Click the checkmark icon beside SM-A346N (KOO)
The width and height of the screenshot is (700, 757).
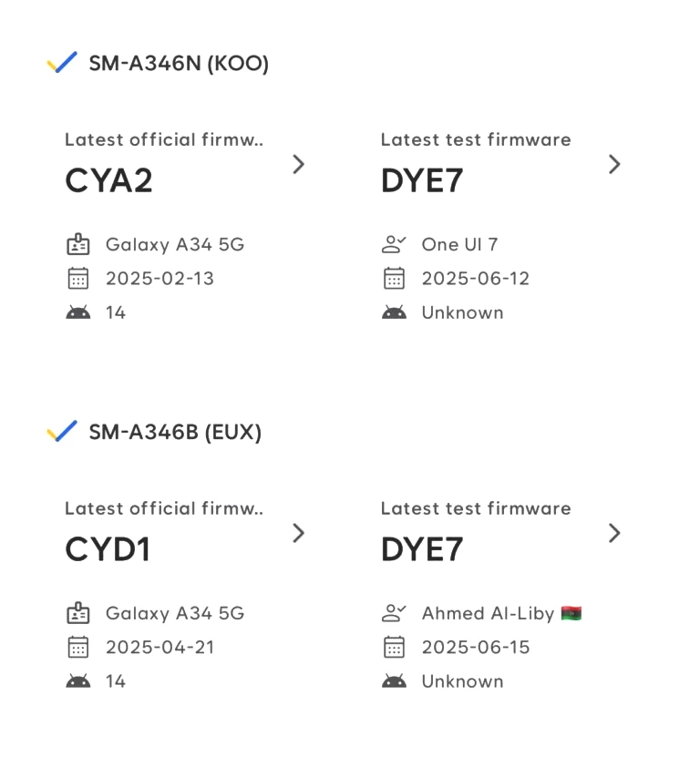tap(62, 62)
